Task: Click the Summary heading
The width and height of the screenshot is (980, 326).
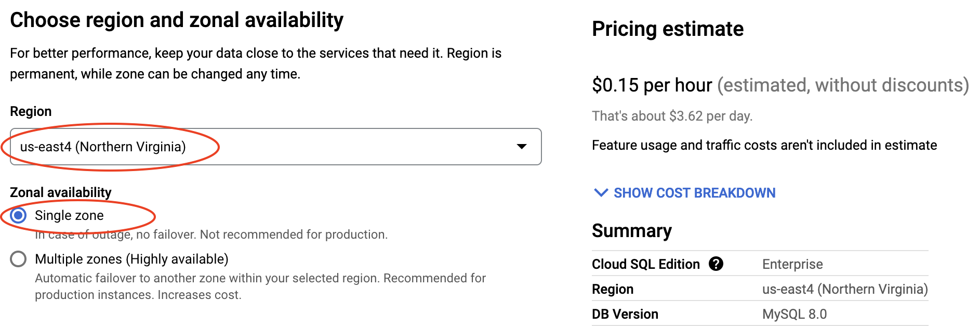Action: (x=632, y=230)
